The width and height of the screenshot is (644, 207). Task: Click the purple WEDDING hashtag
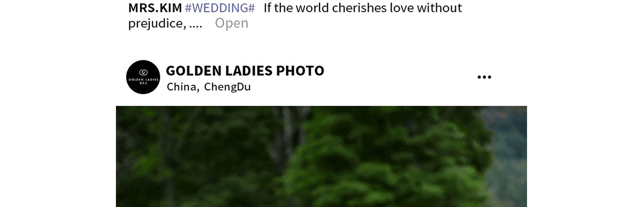[x=220, y=8]
